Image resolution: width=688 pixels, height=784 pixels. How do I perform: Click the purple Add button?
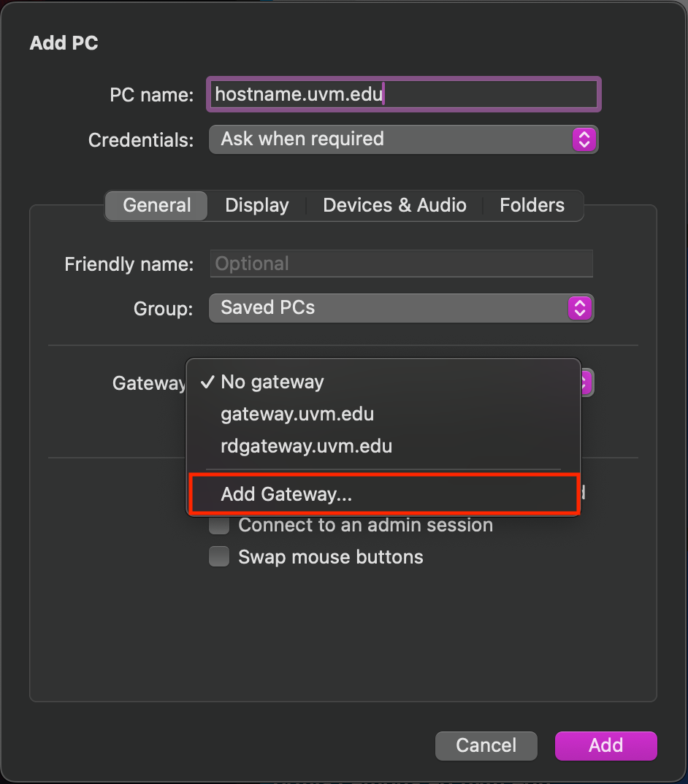tap(605, 745)
